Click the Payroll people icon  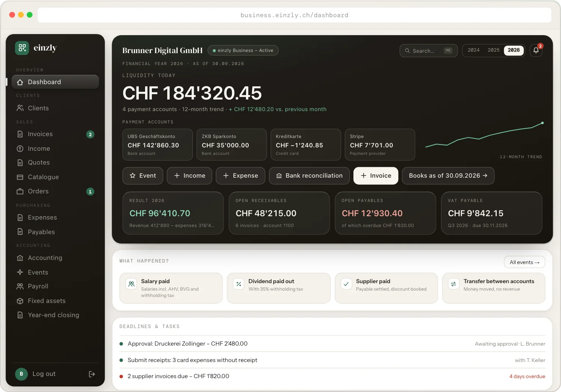(20, 287)
